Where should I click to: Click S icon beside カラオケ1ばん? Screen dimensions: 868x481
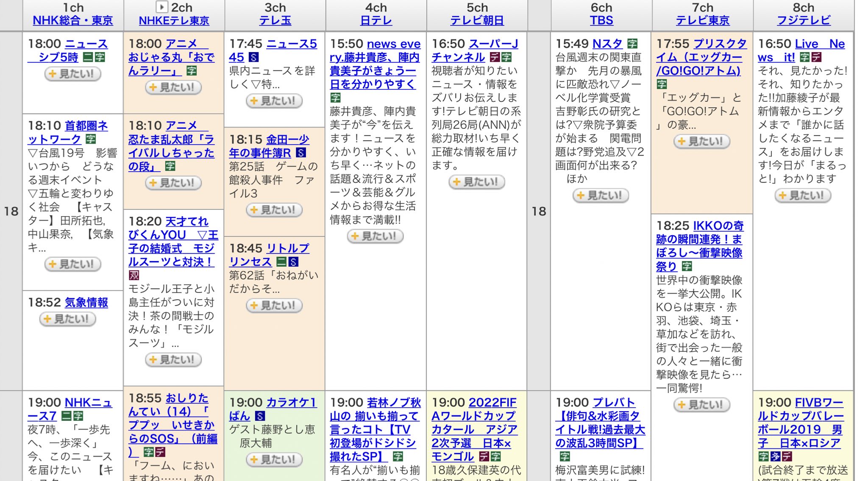click(260, 416)
